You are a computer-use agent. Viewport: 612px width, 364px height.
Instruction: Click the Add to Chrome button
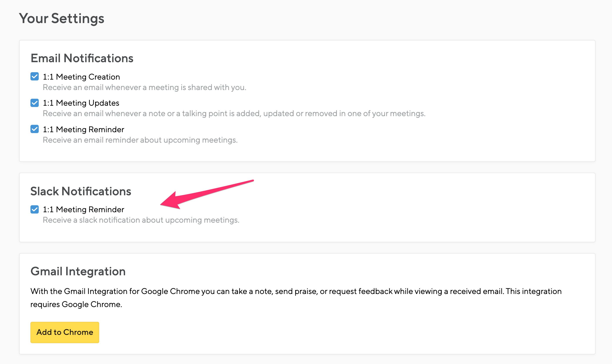click(x=65, y=332)
